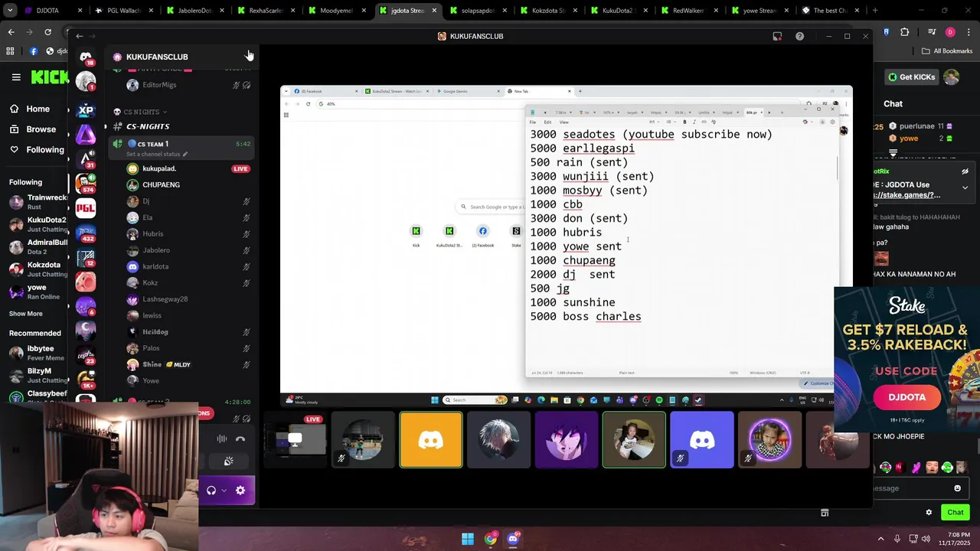
Task: Expand Show More under Following
Action: pyautogui.click(x=26, y=314)
